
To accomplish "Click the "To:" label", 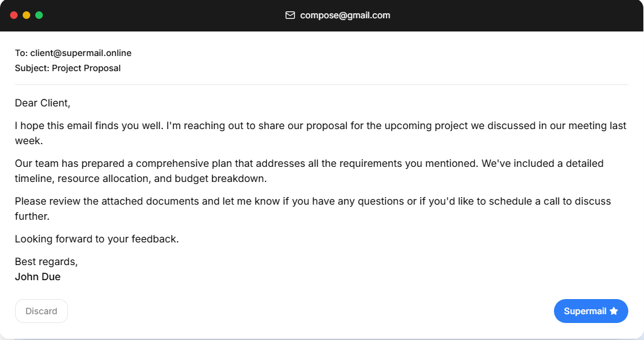I will tap(21, 53).
